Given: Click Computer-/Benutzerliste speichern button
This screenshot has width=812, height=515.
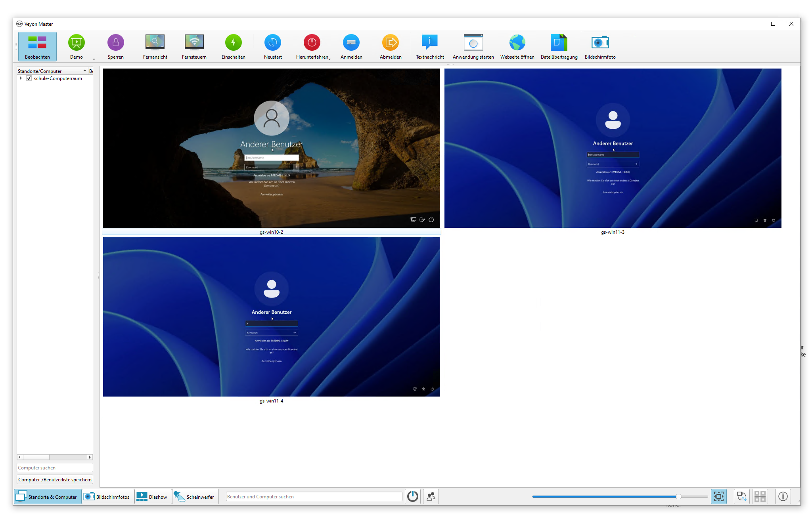Looking at the screenshot, I should (x=55, y=479).
